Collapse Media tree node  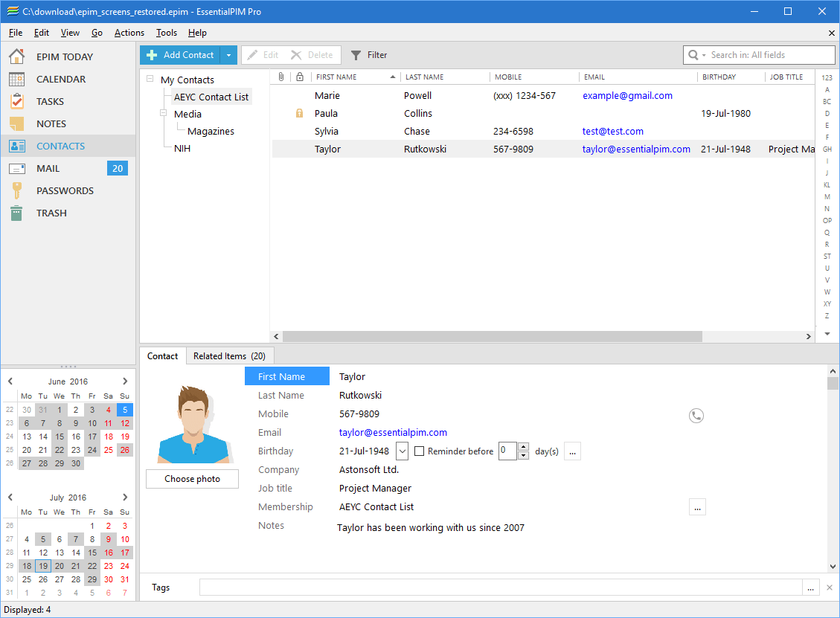pos(164,113)
